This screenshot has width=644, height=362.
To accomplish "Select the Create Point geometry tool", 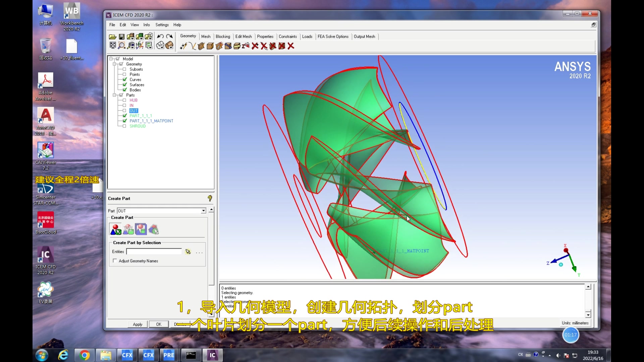I will click(183, 46).
